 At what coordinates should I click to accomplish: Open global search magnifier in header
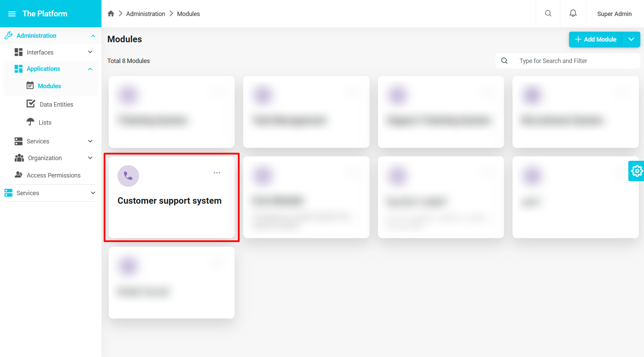pos(548,14)
